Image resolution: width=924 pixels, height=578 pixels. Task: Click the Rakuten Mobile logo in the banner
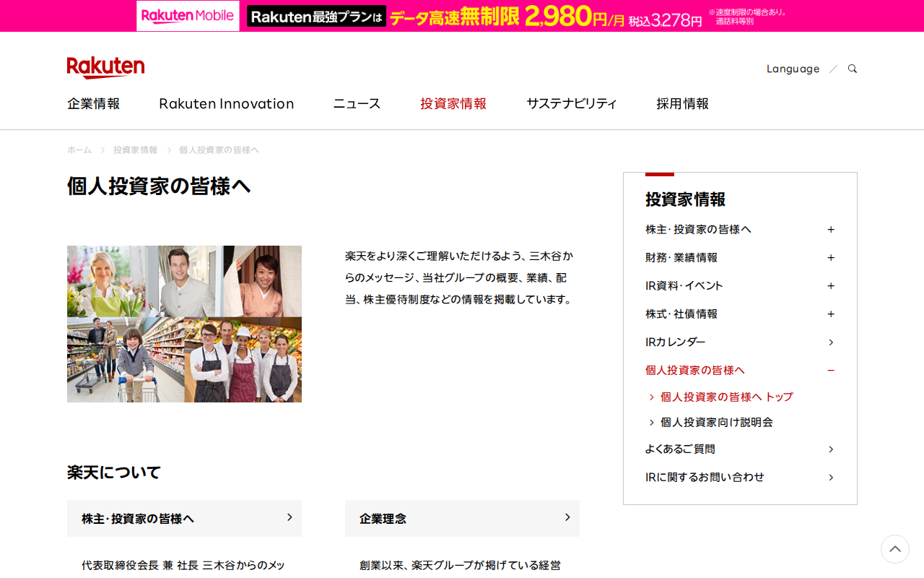tap(188, 16)
